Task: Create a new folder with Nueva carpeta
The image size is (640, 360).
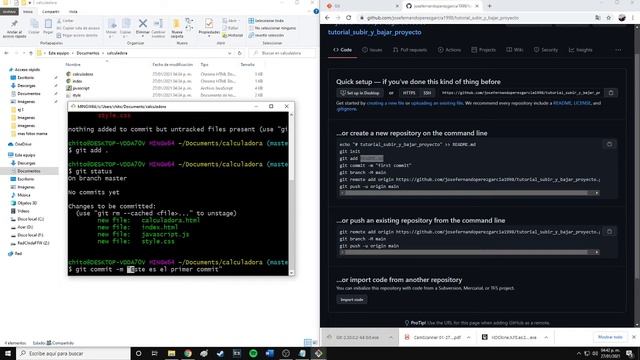Action: (x=177, y=28)
